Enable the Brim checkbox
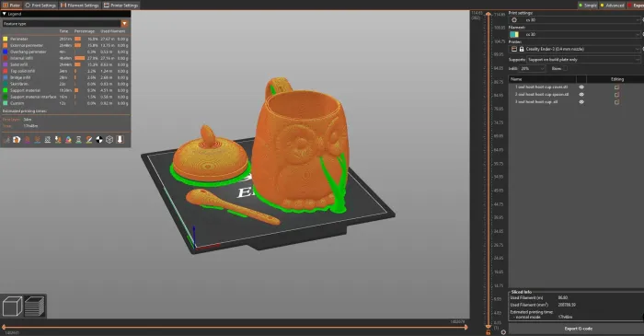Viewport: 644px width, 336px height. [566, 69]
